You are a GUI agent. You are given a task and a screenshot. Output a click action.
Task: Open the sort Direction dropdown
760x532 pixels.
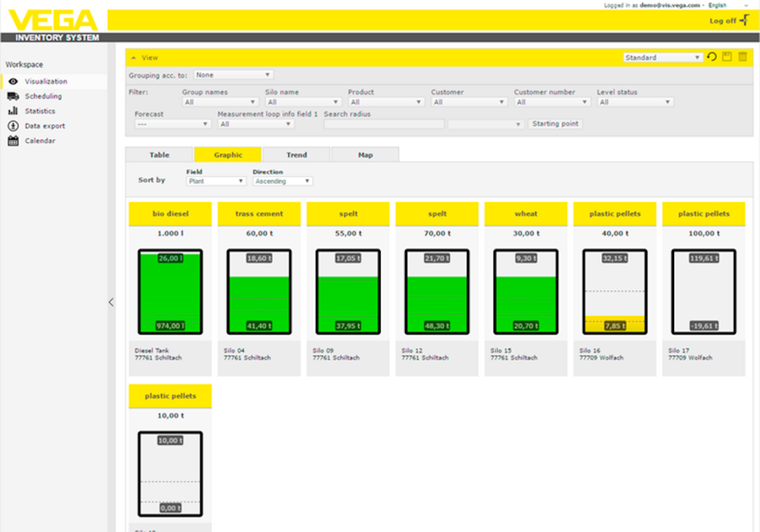[283, 181]
